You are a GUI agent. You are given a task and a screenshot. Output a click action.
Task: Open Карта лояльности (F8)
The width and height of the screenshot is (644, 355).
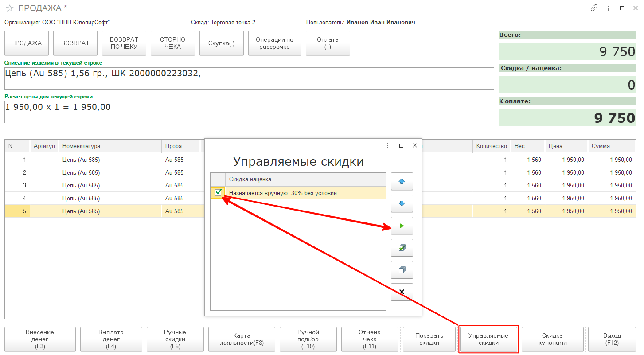(x=242, y=339)
